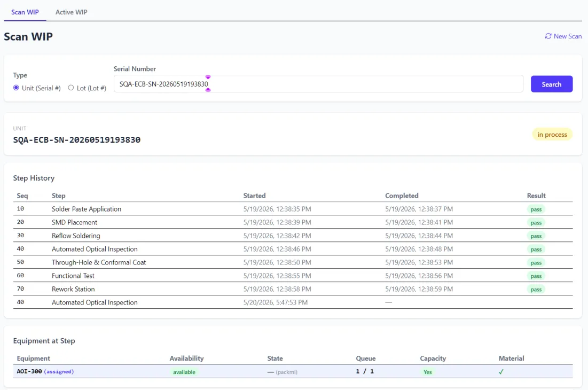Click the Queue column header
588x390 pixels.
point(366,358)
